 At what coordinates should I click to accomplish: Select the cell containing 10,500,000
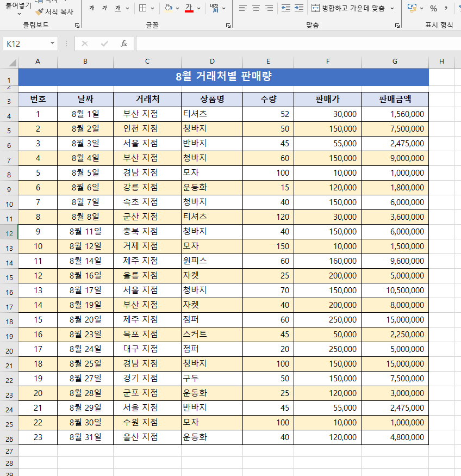(395, 290)
